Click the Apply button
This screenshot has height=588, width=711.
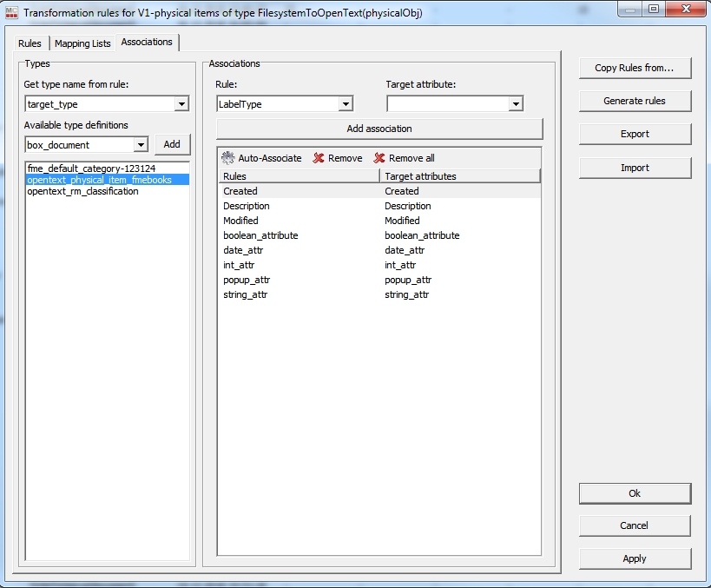pos(635,558)
